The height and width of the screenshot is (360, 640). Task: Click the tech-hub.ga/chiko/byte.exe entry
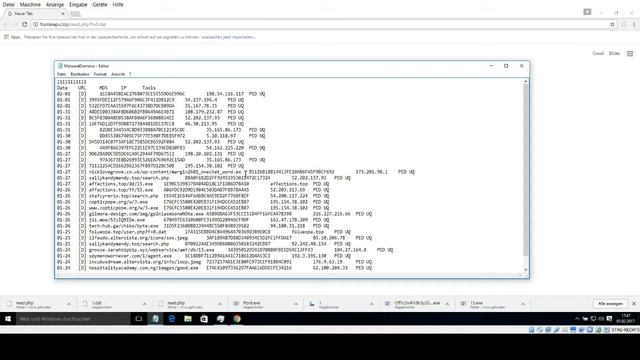pos(124,226)
